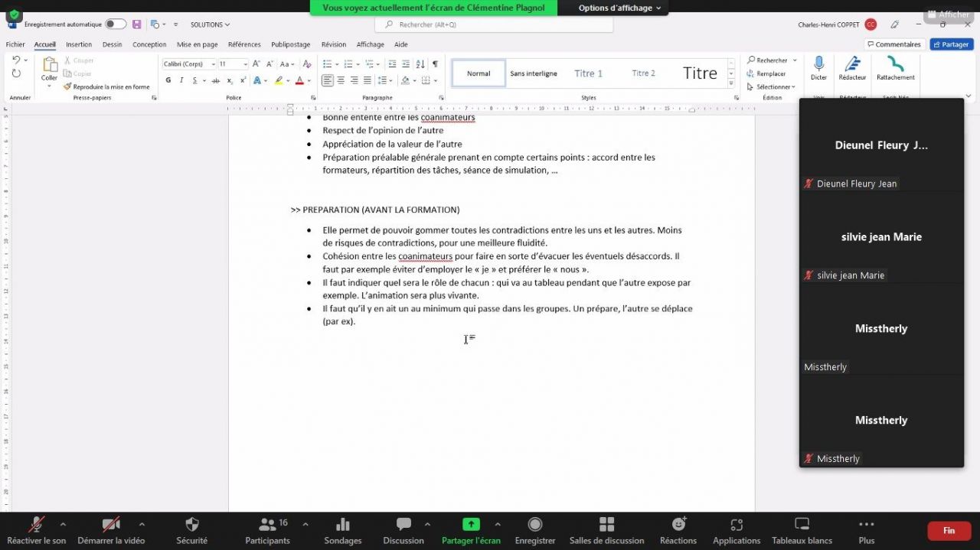The height and width of the screenshot is (550, 980).
Task: Select Dieunel Fleury Jean video tile
Action: click(x=881, y=145)
